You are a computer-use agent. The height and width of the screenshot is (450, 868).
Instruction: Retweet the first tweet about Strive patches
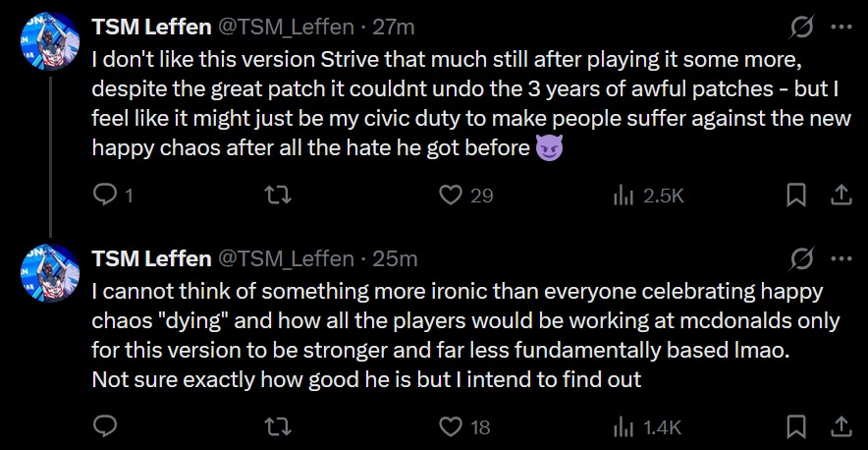tap(279, 196)
